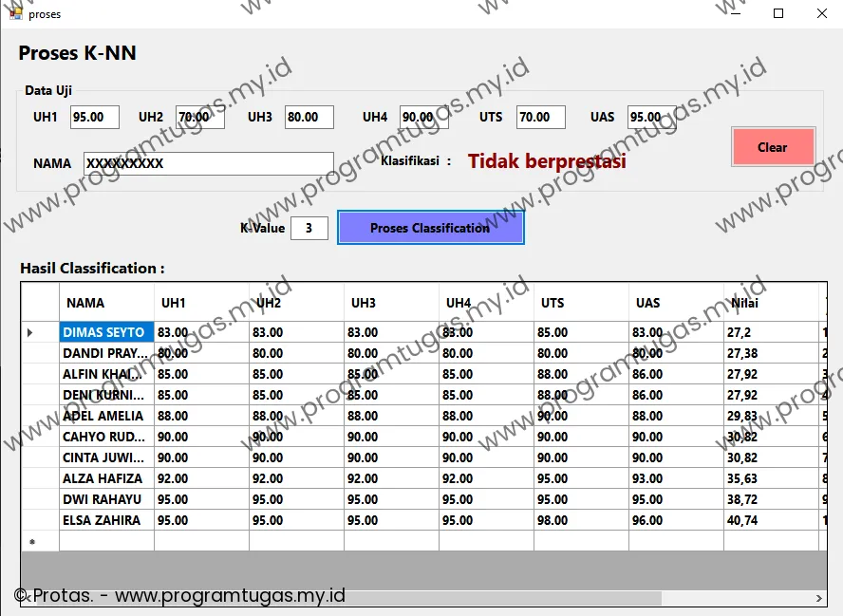Viewport: 843px width, 616px height.
Task: Edit the UAS score field
Action: click(651, 117)
